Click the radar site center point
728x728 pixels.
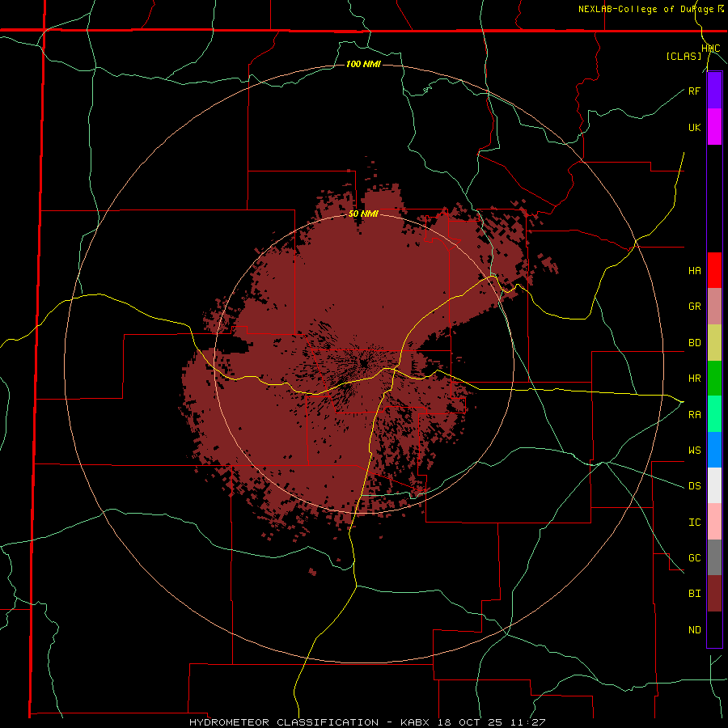[363, 362]
